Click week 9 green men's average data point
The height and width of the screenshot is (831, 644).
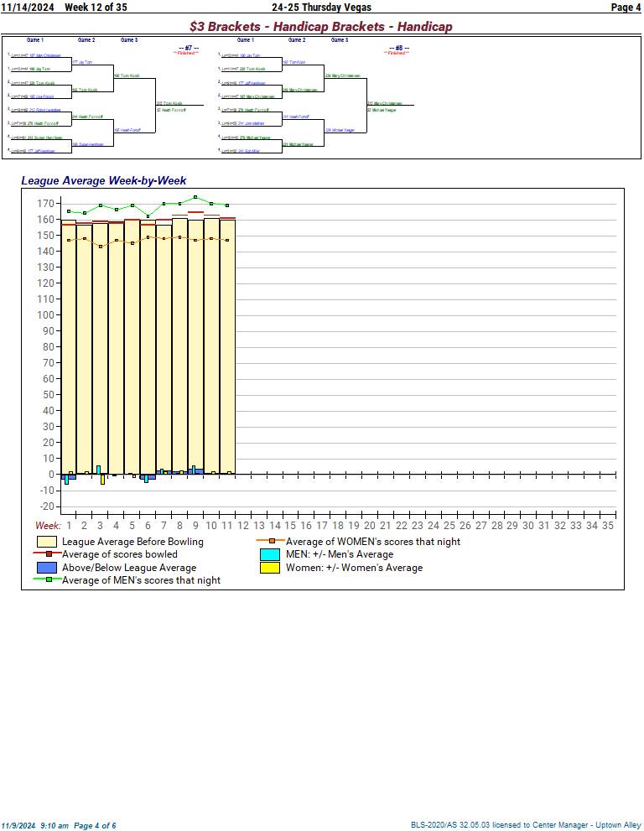point(195,197)
